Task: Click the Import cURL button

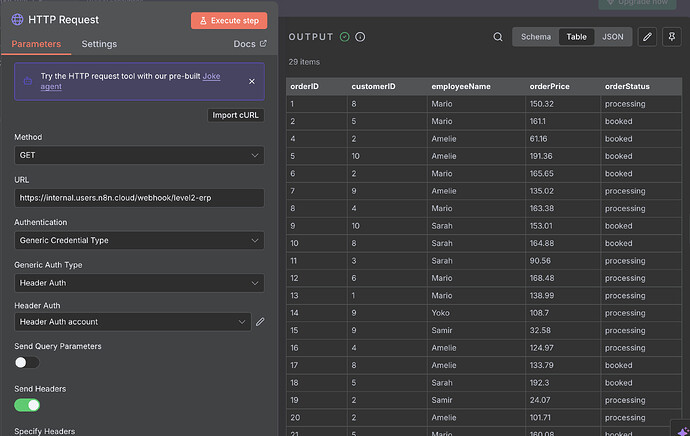Action: pyautogui.click(x=236, y=115)
